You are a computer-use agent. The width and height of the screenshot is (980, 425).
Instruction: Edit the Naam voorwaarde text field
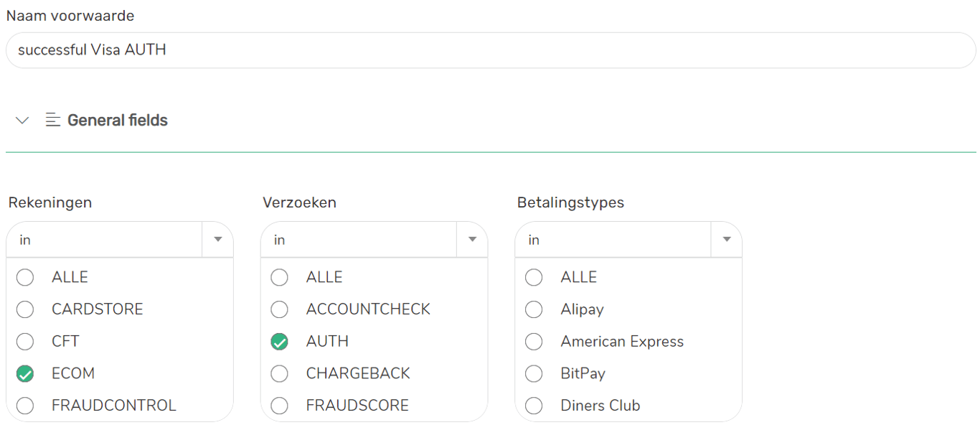point(490,50)
